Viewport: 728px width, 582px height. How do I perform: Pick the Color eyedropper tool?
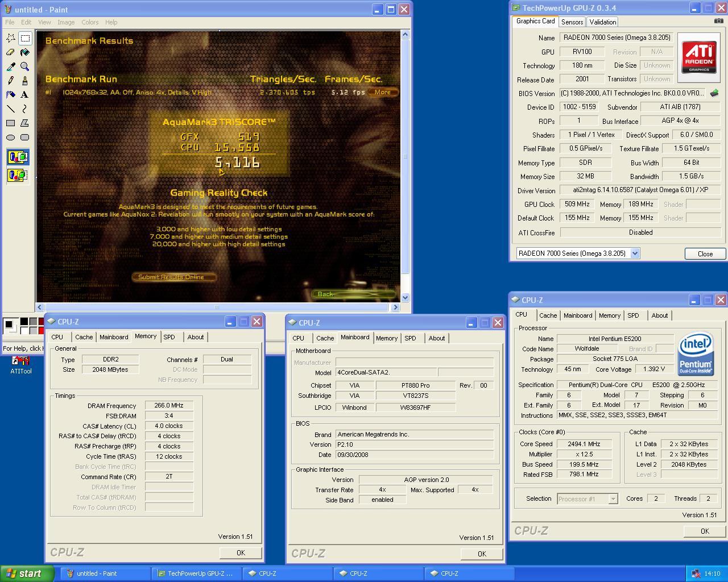[x=11, y=66]
